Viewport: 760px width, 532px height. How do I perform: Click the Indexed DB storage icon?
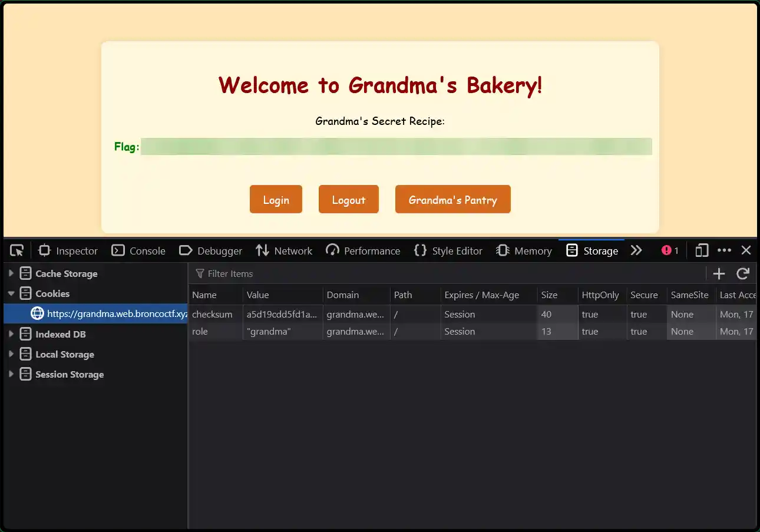[x=25, y=334]
